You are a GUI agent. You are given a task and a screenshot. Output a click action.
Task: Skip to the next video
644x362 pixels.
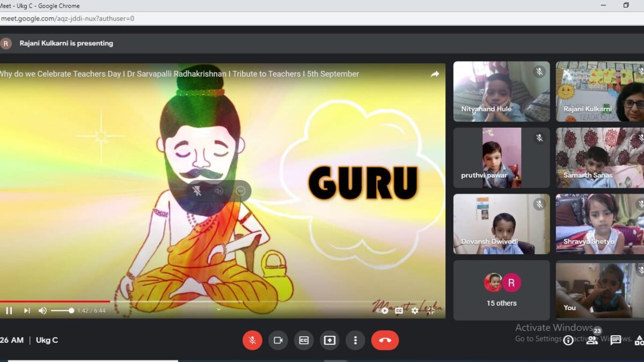point(26,311)
